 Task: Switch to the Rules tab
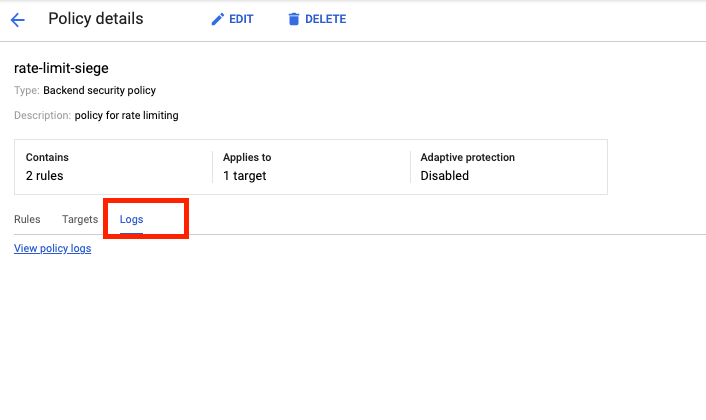click(x=27, y=219)
